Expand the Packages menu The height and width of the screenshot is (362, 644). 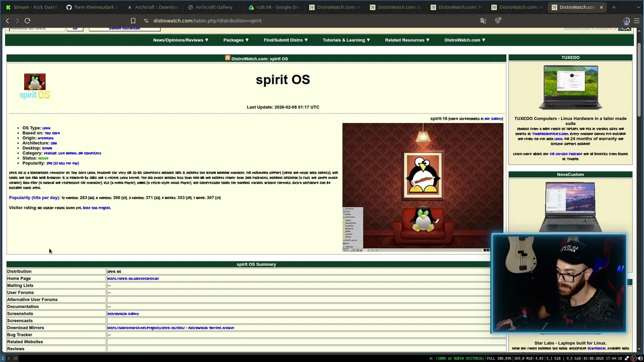tap(236, 40)
